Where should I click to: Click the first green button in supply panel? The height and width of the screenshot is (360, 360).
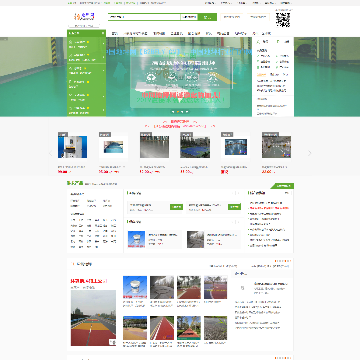click(x=176, y=207)
